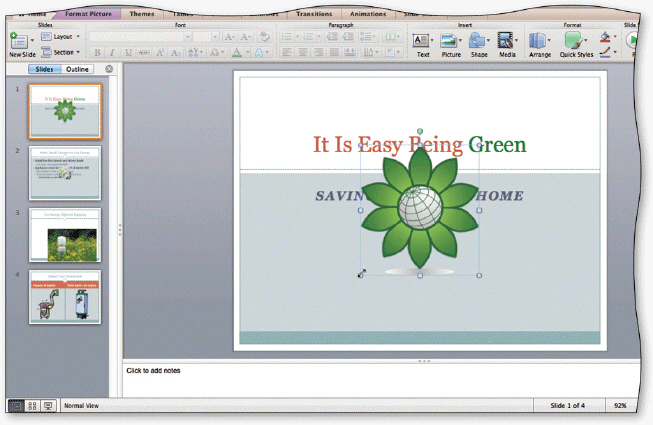Image resolution: width=653 pixels, height=425 pixels.
Task: Click the Arrange icon
Action: 537,40
